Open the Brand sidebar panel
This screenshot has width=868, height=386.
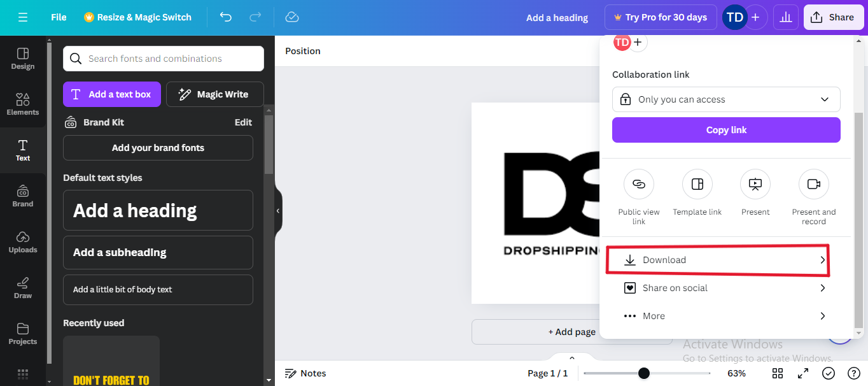click(x=23, y=196)
